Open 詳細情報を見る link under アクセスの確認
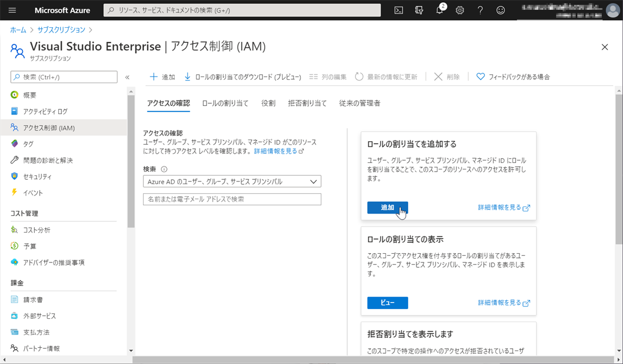Screen dimensions: 623x364 coord(279,151)
